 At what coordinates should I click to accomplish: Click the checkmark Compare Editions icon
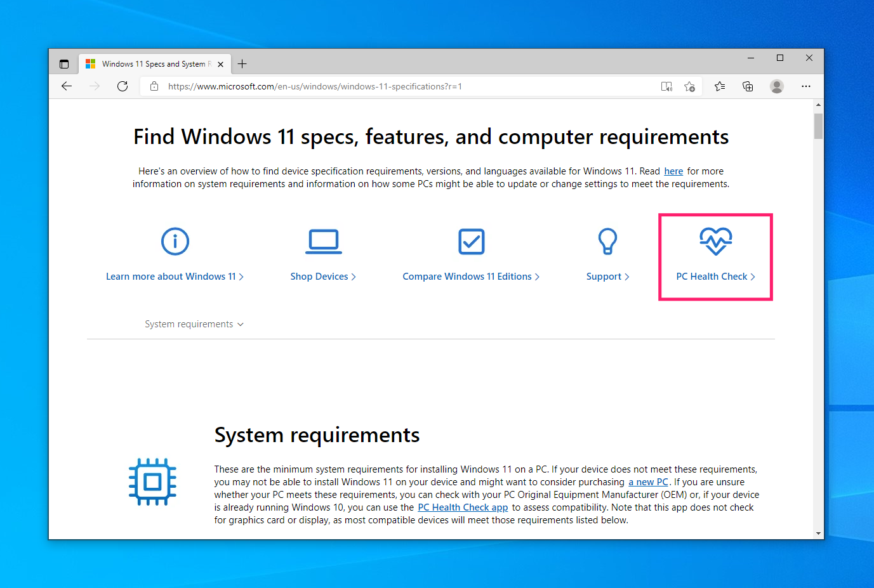(472, 242)
